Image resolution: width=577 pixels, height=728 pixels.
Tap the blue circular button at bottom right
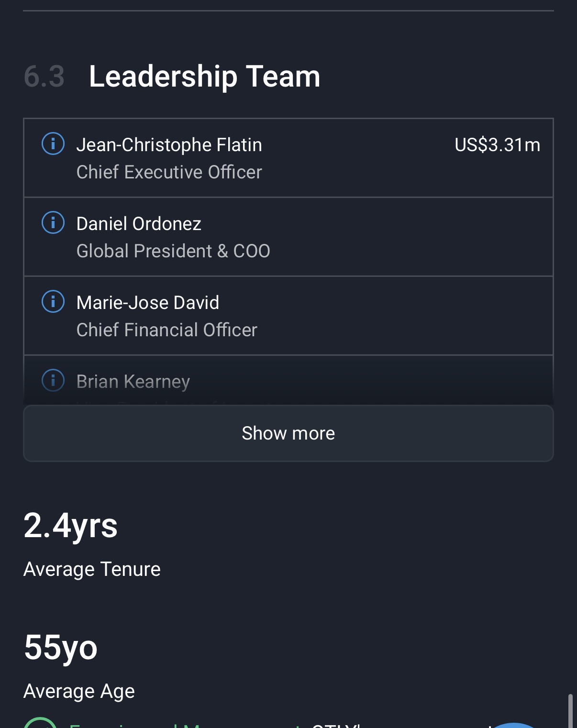click(513, 725)
